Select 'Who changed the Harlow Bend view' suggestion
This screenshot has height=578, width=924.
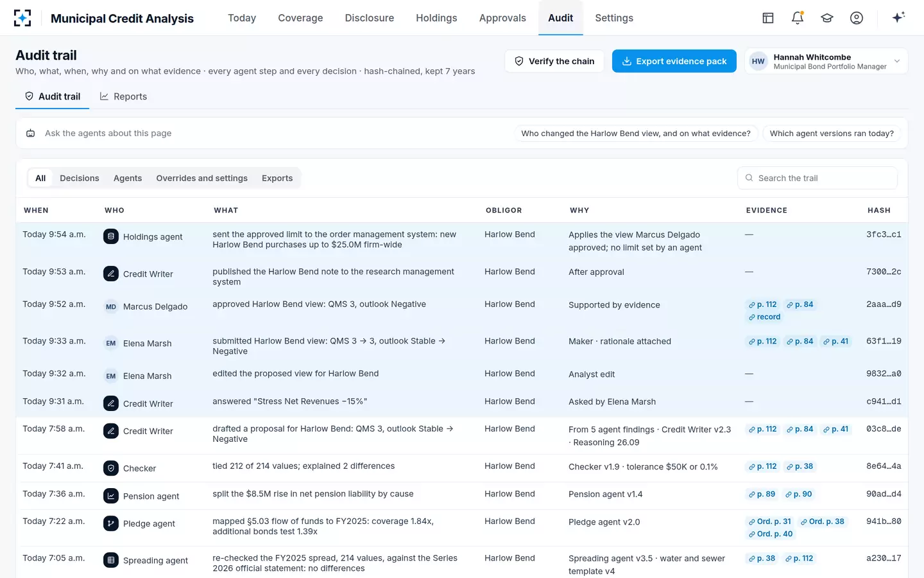pos(636,134)
